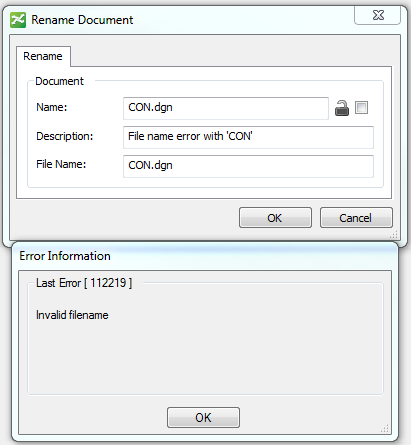Click the 'Last Error [ 112219 ]' group label
The width and height of the screenshot is (411, 445).
tap(84, 283)
